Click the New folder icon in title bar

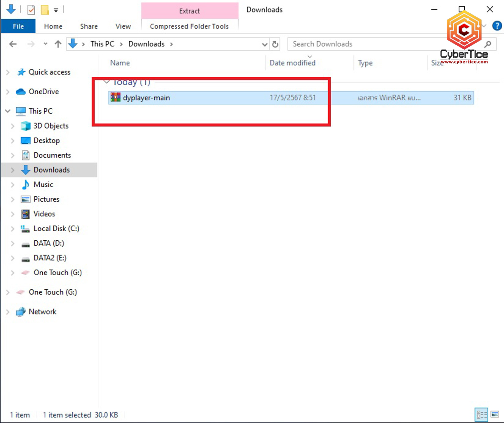(45, 10)
